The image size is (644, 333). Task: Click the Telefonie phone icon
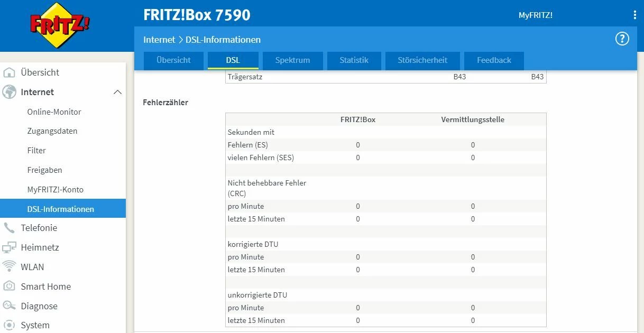pyautogui.click(x=9, y=228)
